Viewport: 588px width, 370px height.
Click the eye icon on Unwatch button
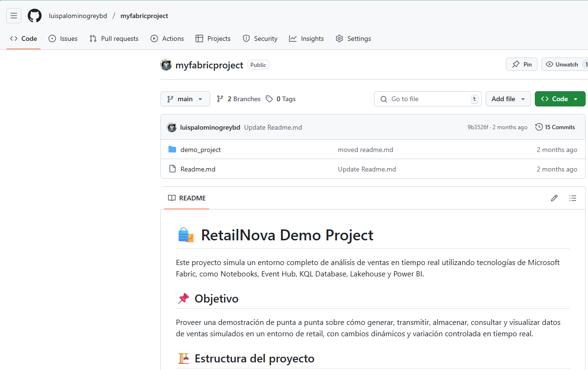tap(550, 64)
